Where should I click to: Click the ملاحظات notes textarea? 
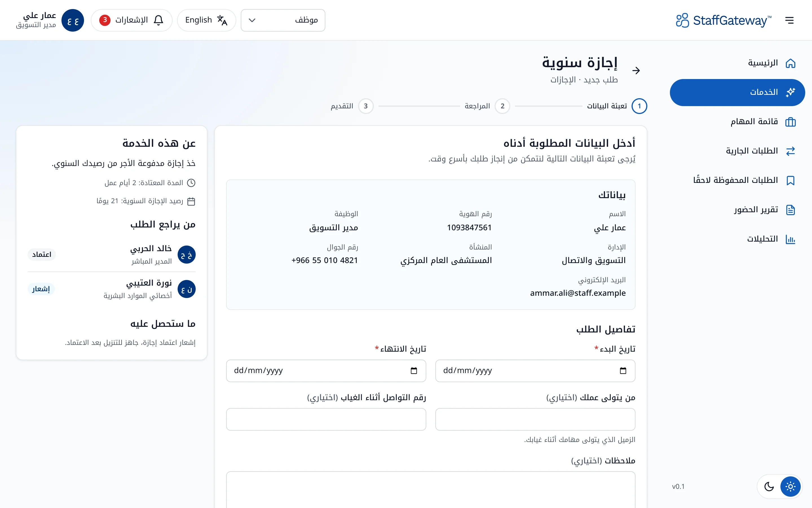coord(431,490)
